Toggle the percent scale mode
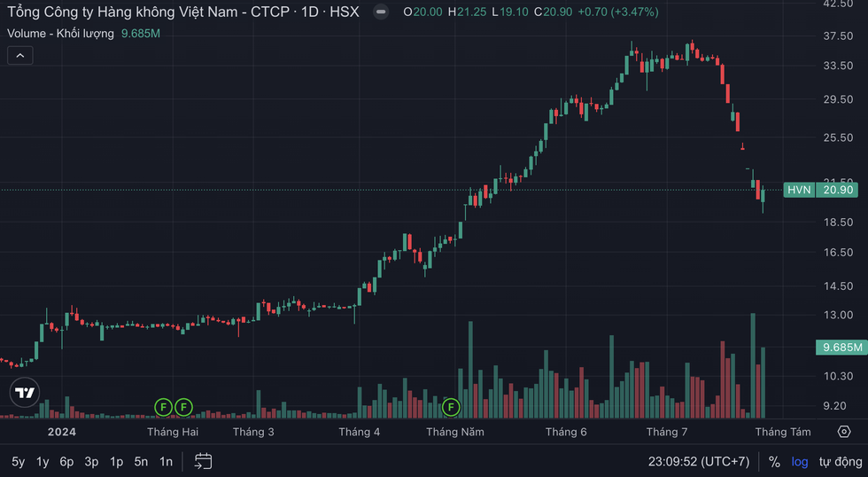This screenshot has width=868, height=477. 774,462
